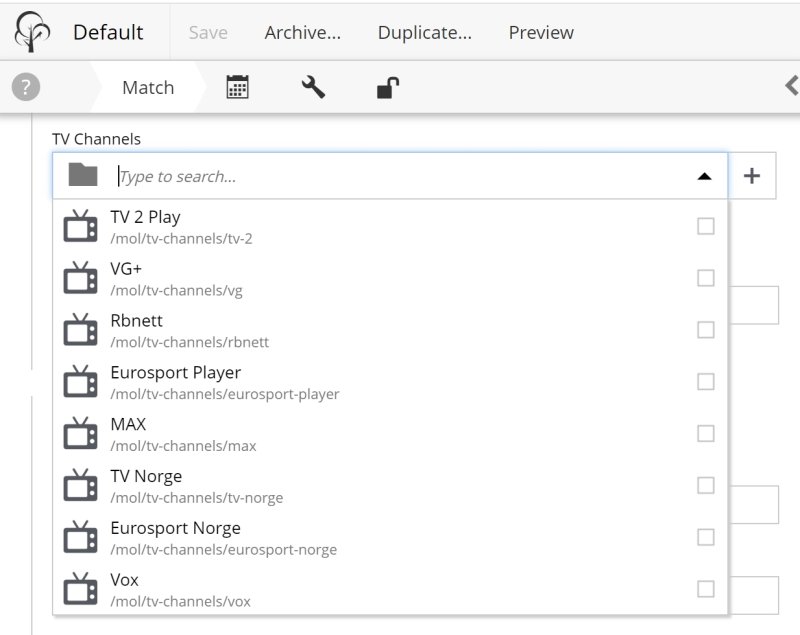Click the TV icon beside TV Norge
This screenshot has width=800, height=635.
[x=80, y=485]
